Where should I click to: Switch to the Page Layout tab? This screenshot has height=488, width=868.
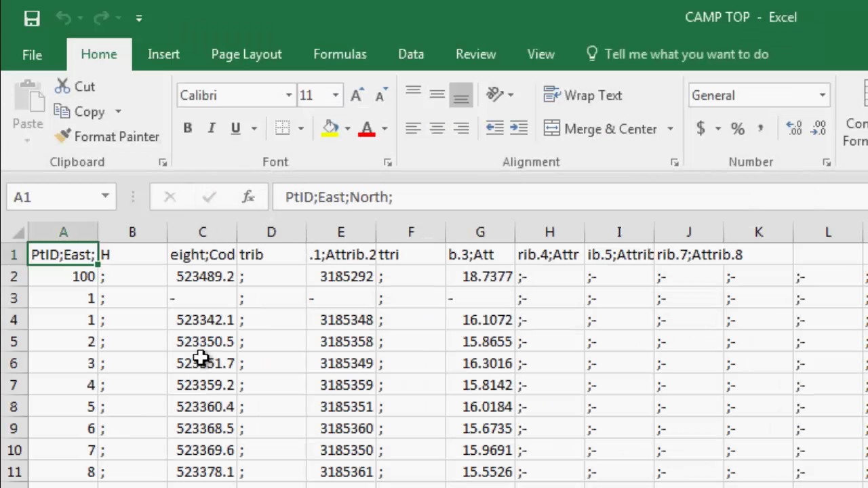click(246, 54)
